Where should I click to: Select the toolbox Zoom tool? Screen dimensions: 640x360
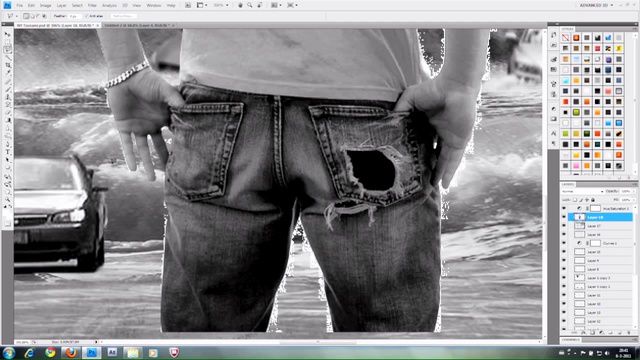tap(7, 200)
